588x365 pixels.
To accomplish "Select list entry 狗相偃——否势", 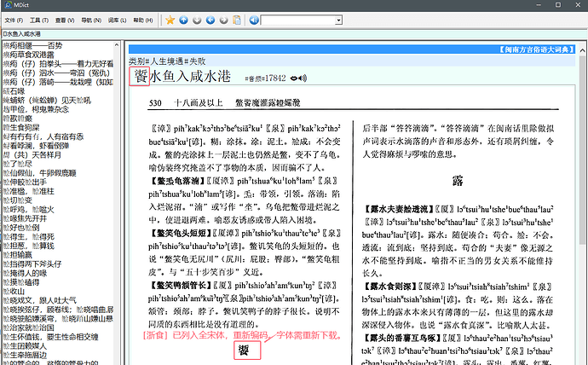I will coord(32,45).
